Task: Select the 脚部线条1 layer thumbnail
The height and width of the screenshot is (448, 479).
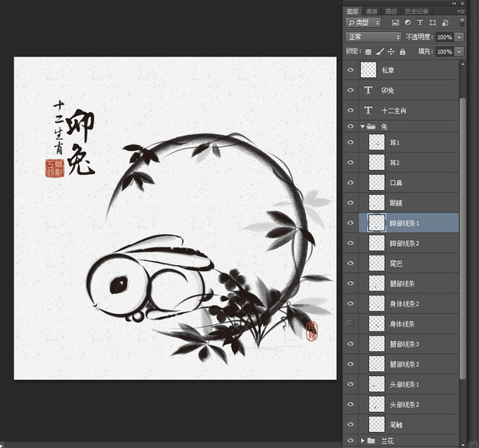Action: point(377,223)
